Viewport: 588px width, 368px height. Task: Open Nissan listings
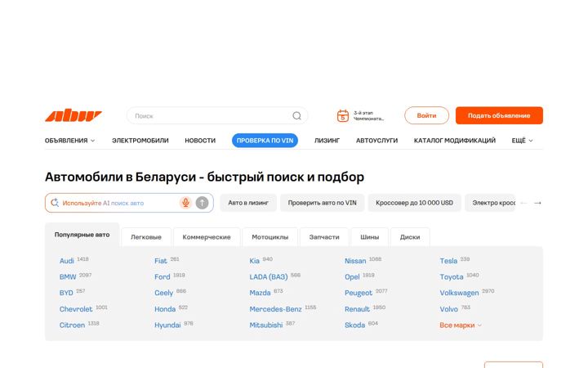[x=355, y=261]
